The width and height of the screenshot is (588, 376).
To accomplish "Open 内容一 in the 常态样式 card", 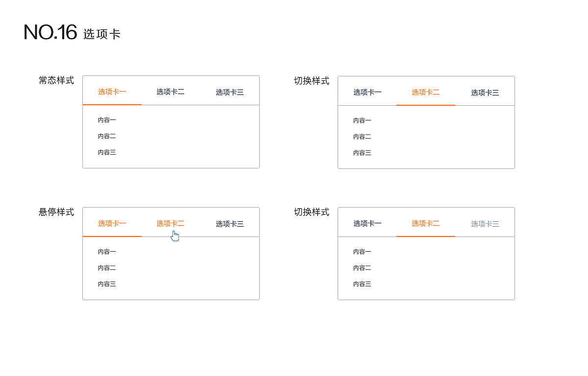I will pos(106,119).
